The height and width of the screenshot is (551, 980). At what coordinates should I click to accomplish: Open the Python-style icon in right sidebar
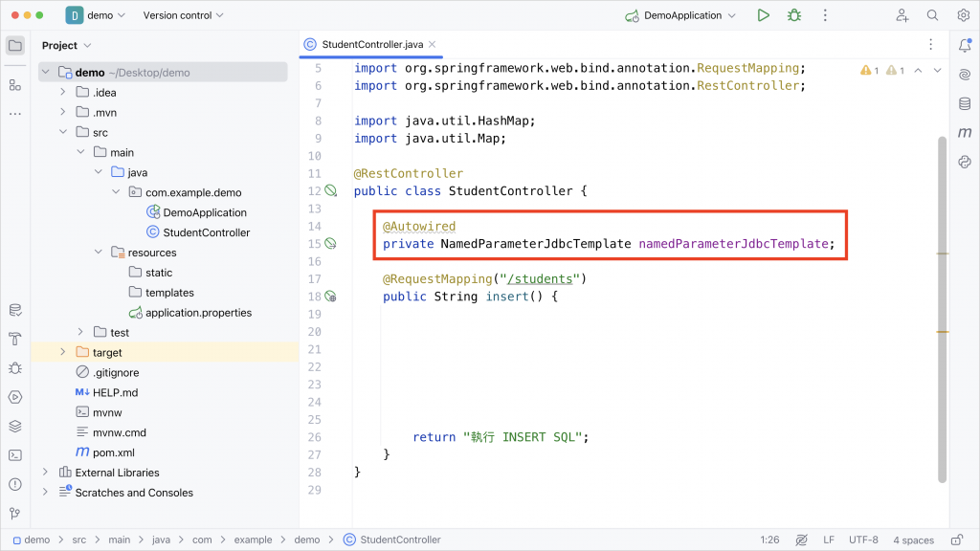point(965,162)
